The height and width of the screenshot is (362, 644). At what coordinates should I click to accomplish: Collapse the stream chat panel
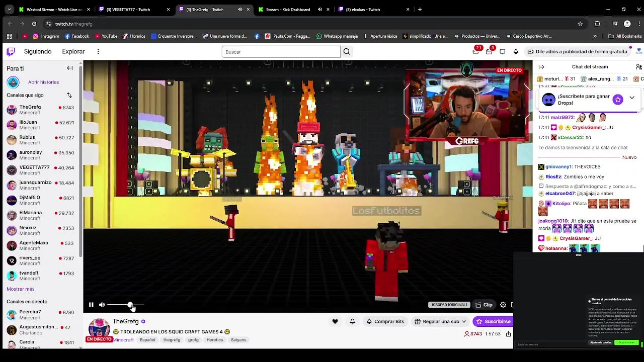coord(541,66)
